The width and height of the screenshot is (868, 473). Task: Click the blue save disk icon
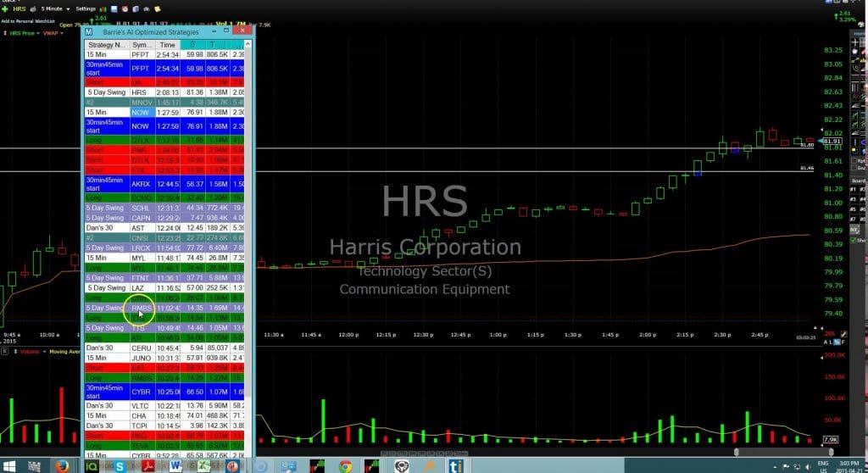click(x=114, y=8)
